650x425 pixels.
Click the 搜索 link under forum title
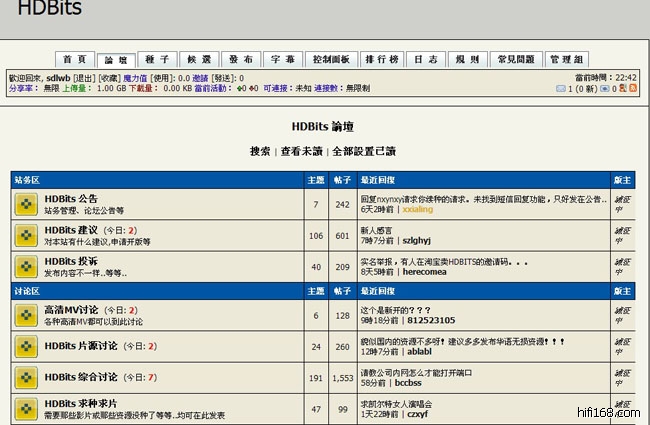(260, 151)
